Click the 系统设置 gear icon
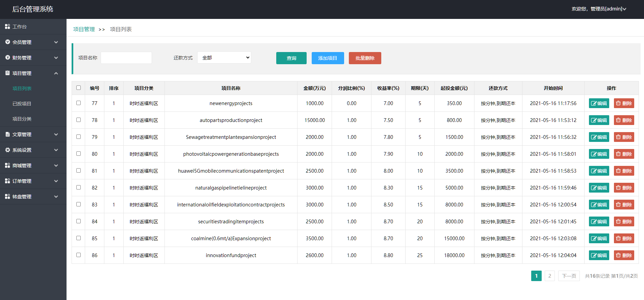This screenshot has height=300, width=644. click(7, 150)
